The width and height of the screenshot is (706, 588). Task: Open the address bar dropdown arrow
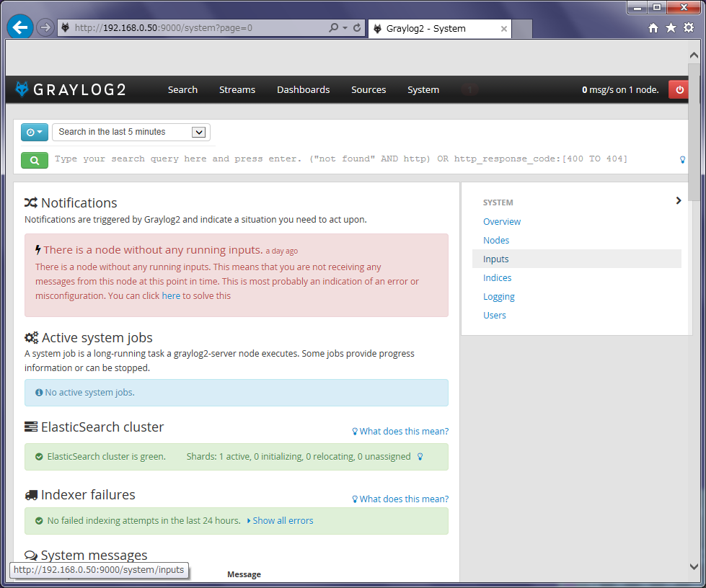(345, 28)
